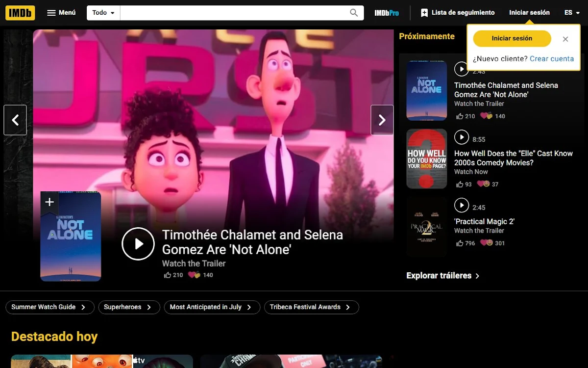Click heart reactions with 140 in sidebar

pyautogui.click(x=492, y=116)
